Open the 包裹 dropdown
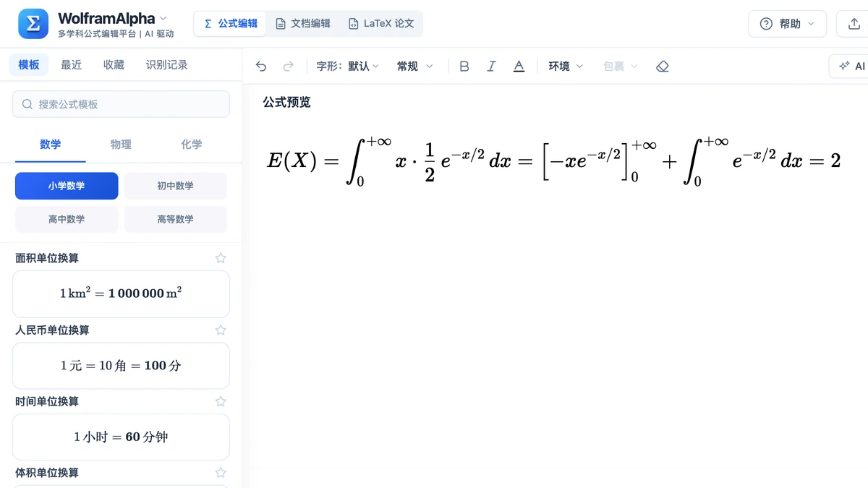This screenshot has width=868, height=488. (x=621, y=67)
